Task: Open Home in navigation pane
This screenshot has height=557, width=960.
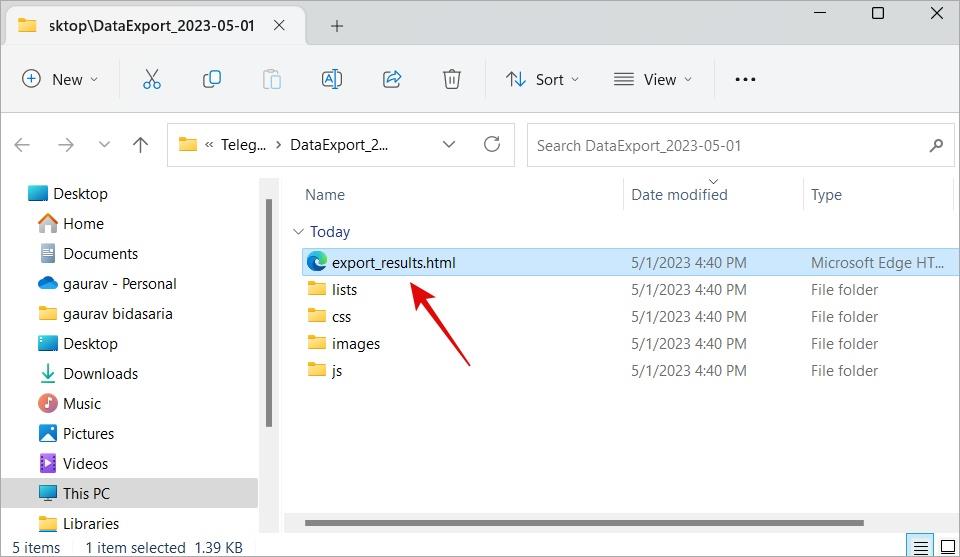Action: click(83, 223)
